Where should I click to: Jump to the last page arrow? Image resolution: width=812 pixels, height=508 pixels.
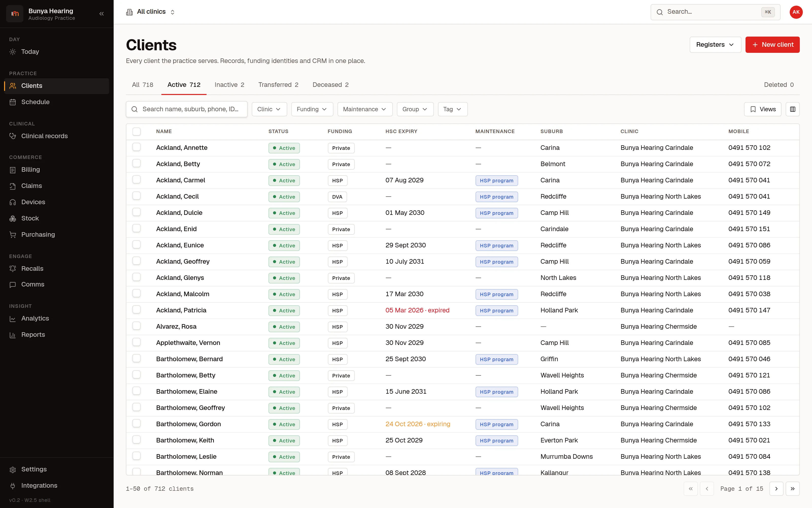pyautogui.click(x=792, y=488)
